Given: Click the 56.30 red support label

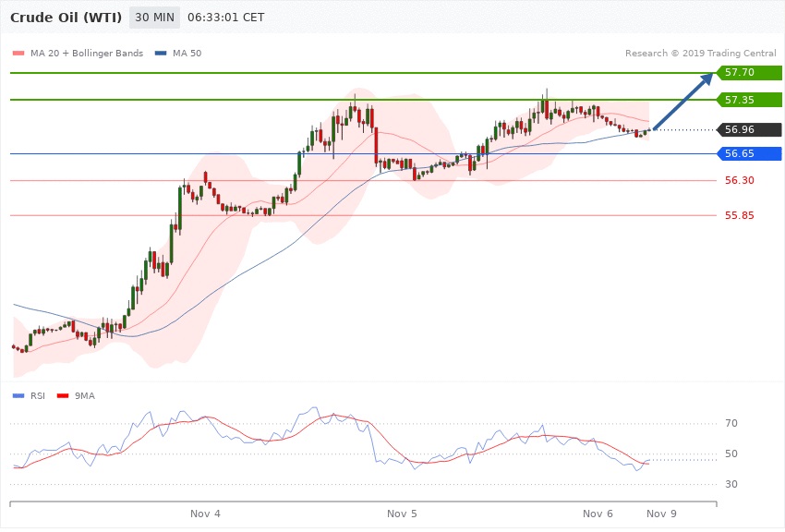Looking at the screenshot, I should [x=739, y=180].
